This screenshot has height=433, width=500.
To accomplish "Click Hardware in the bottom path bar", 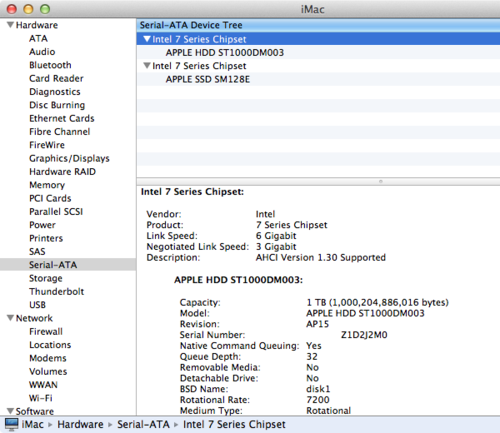I will 80,424.
